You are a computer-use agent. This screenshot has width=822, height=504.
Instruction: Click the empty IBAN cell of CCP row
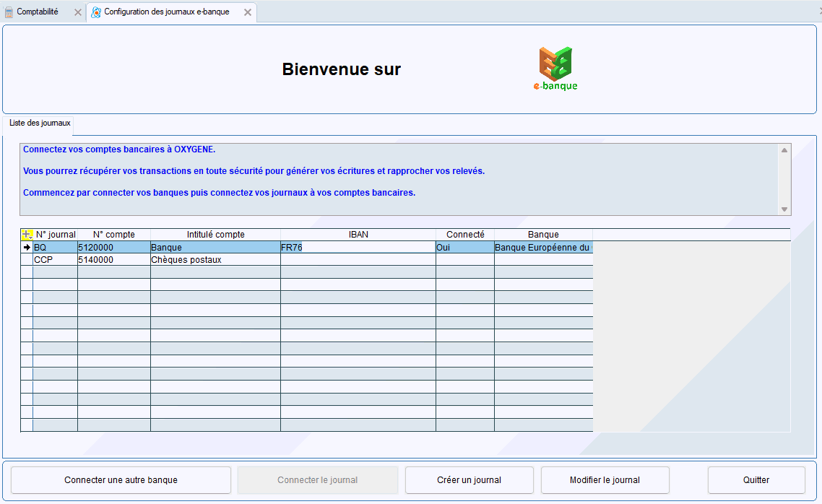[x=358, y=260]
